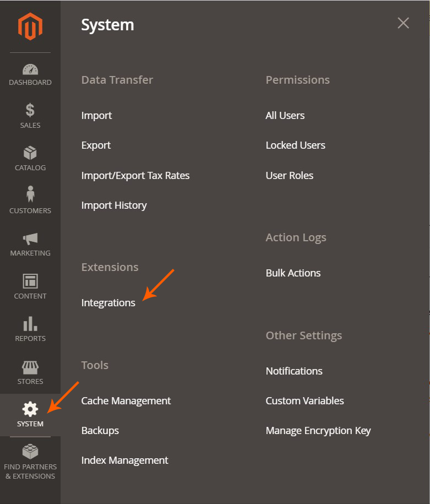
Task: View Locked Users
Action: (x=295, y=145)
